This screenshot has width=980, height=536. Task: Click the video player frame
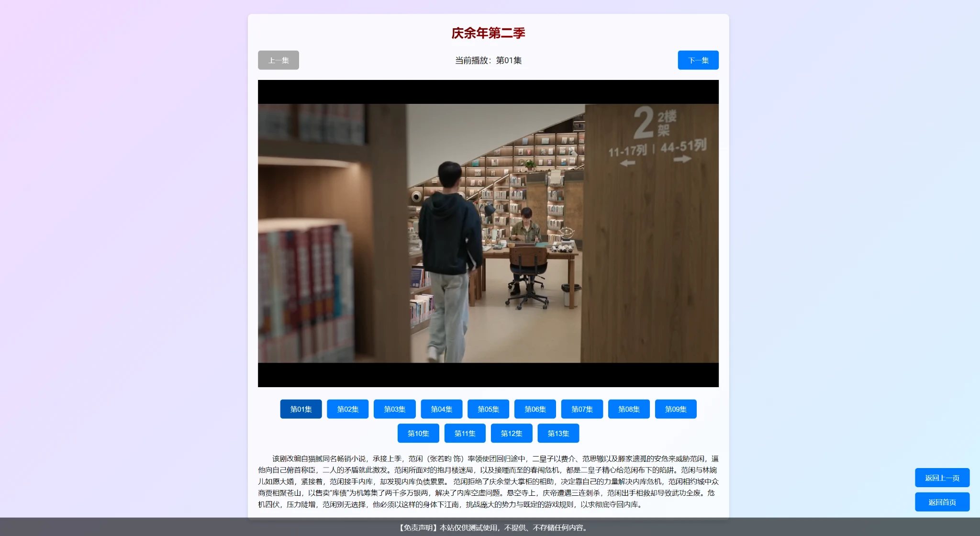(488, 234)
